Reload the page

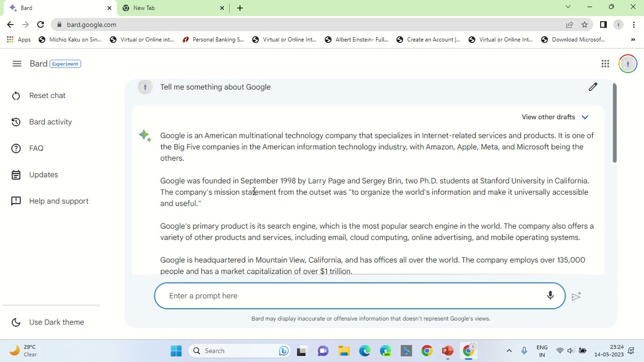pyautogui.click(x=41, y=25)
